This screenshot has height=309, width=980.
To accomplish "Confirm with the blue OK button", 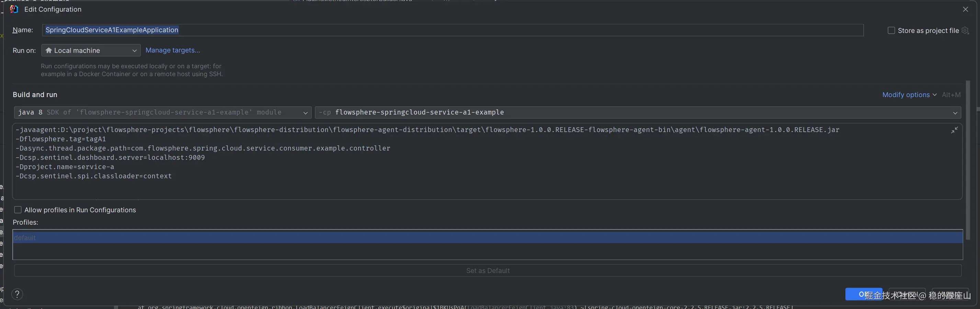I will click(x=863, y=294).
